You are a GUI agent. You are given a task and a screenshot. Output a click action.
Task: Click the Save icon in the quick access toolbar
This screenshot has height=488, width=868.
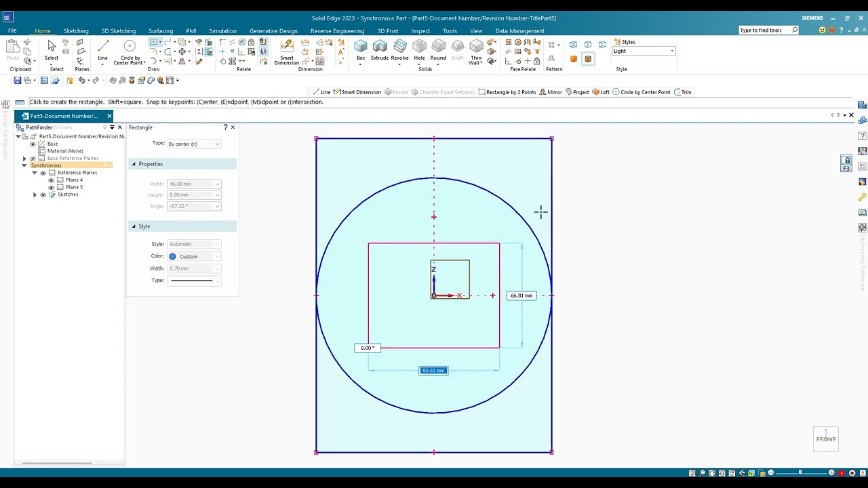pyautogui.click(x=18, y=80)
